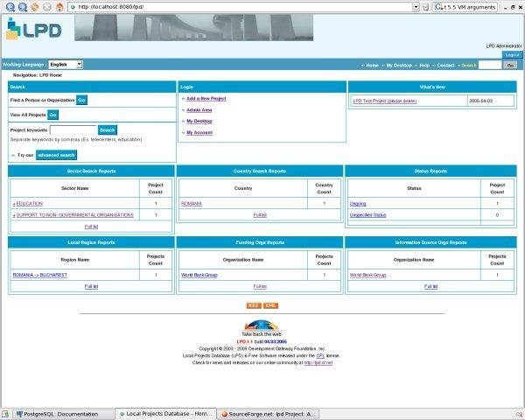525x420 pixels.
Task: Open Full list under Sector Search Reports
Action: [x=91, y=227]
